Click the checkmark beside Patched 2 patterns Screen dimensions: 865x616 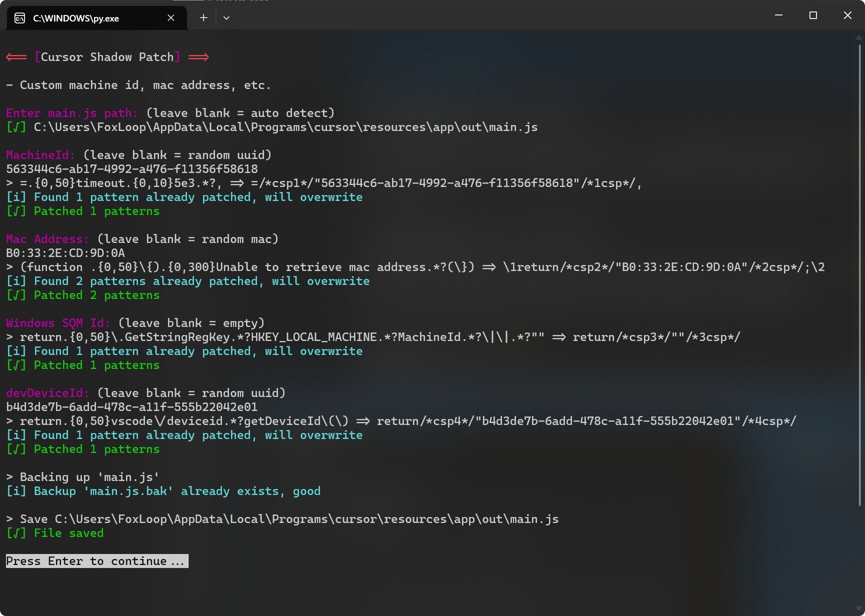pyautogui.click(x=16, y=295)
